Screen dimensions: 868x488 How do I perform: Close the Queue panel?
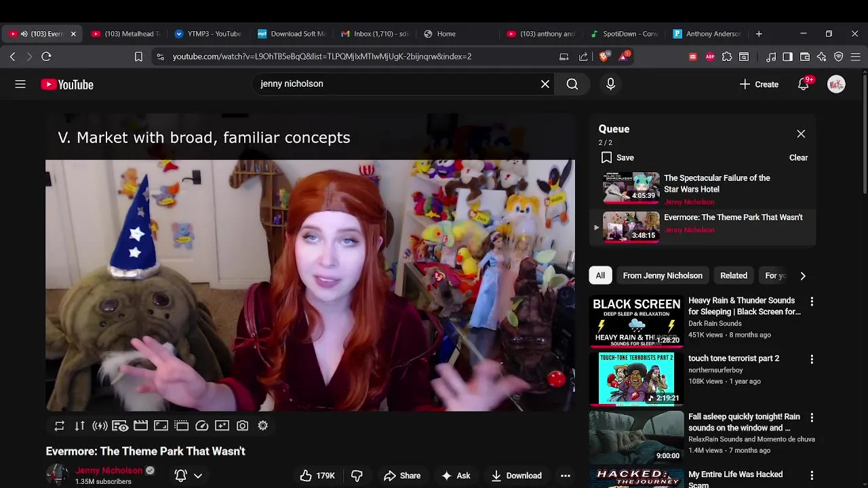801,134
